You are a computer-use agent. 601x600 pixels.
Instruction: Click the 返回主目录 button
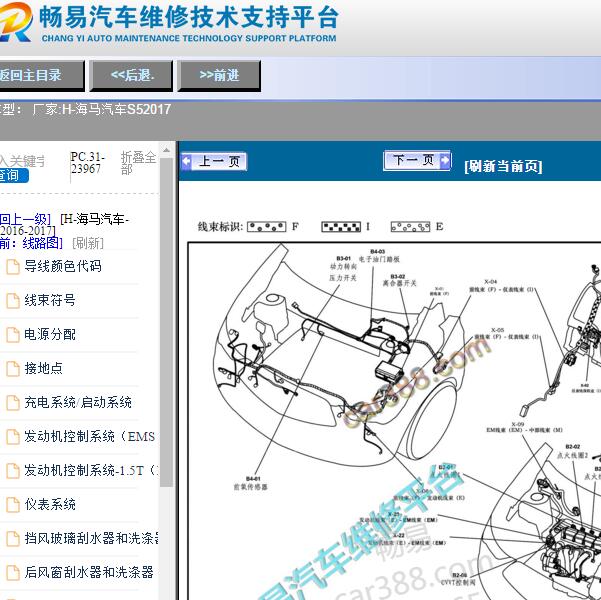(41, 75)
